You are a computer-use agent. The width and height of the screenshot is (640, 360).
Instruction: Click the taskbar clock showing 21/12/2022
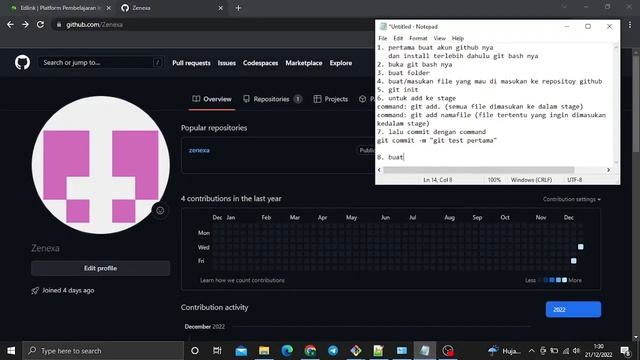tap(598, 351)
